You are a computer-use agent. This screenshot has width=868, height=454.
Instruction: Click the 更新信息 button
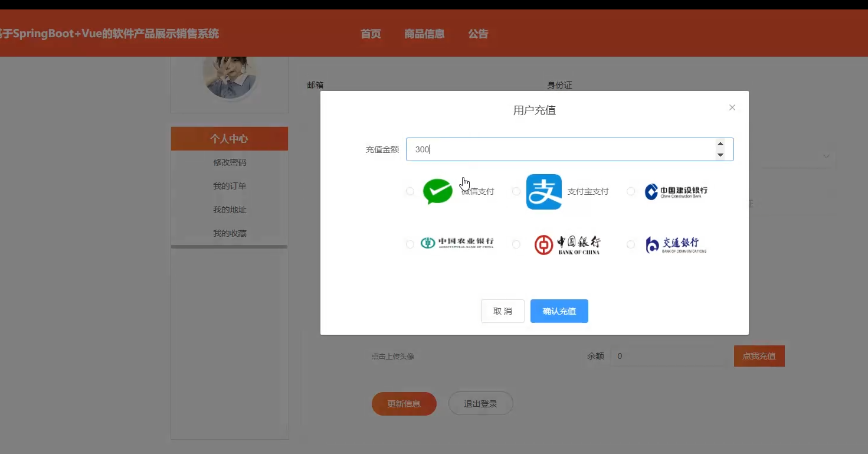[x=404, y=404]
